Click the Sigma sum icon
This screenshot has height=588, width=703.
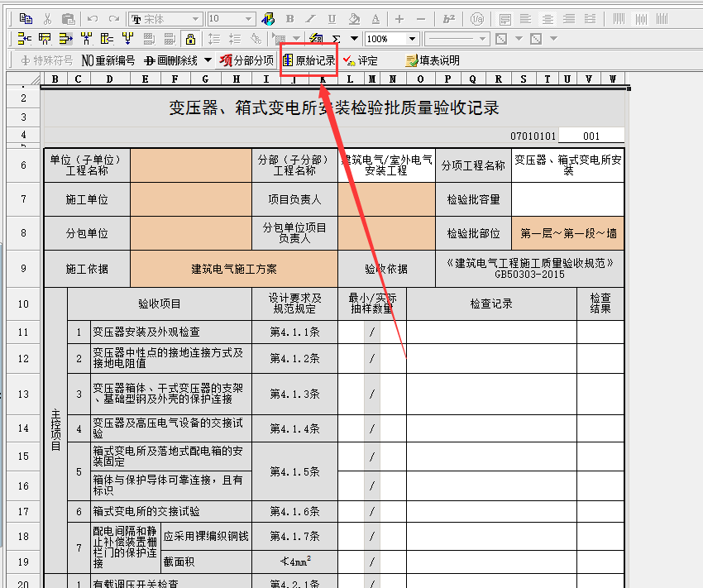pyautogui.click(x=336, y=39)
